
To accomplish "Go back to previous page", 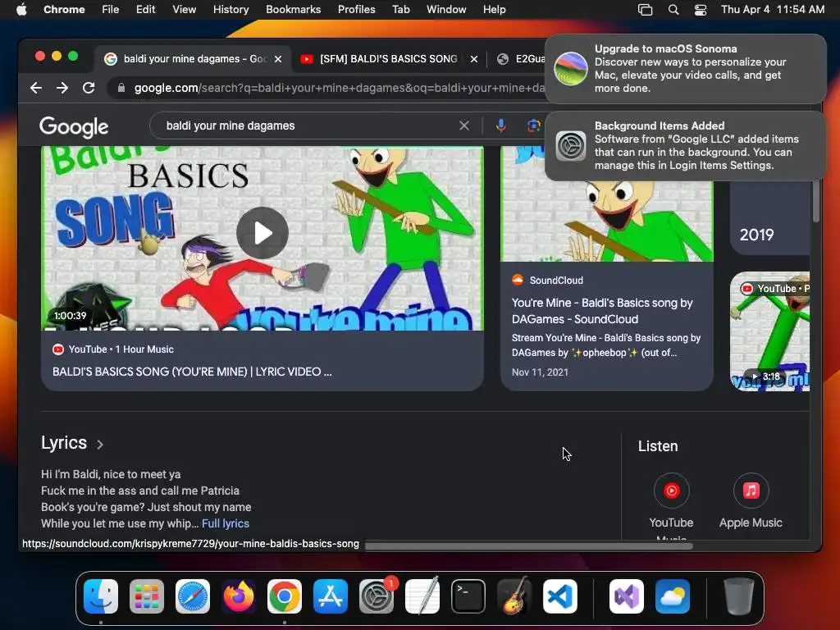I will click(36, 88).
